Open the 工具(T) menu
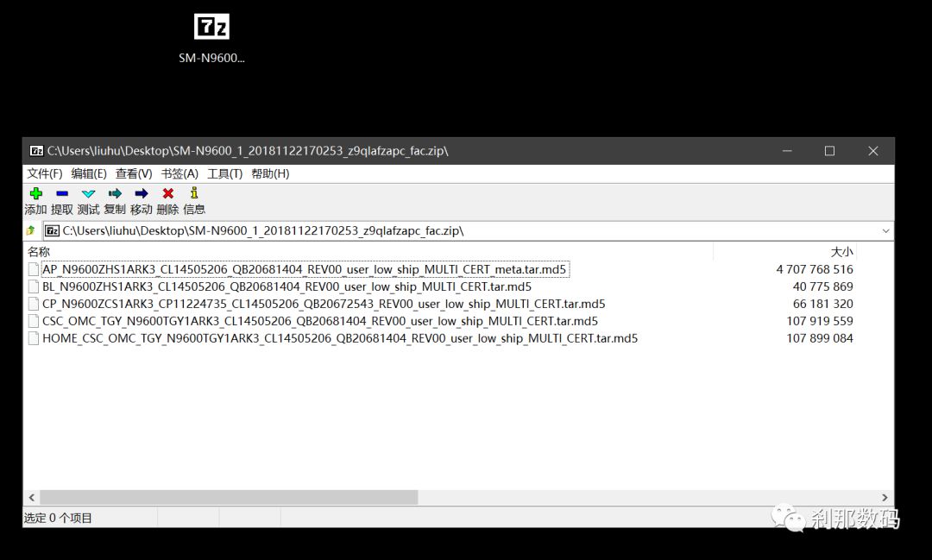Viewport: 932px width, 560px height. click(x=224, y=173)
